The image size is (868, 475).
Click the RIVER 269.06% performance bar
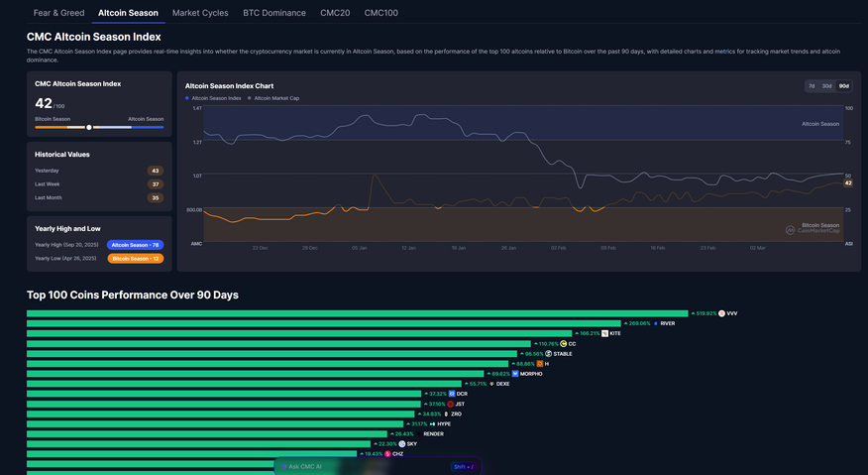324,323
